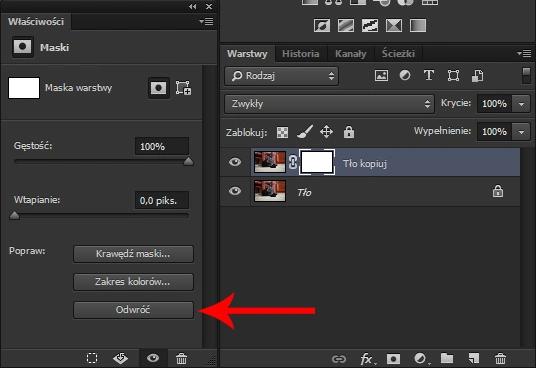Image resolution: width=536 pixels, height=368 pixels.
Task: Lock image pixels with brush icon
Action: [x=305, y=132]
